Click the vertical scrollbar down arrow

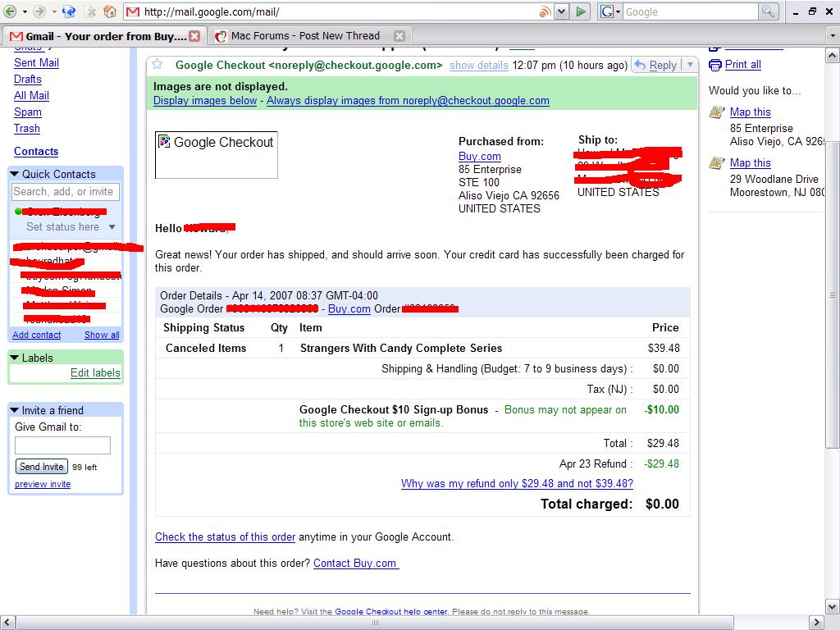[832, 607]
